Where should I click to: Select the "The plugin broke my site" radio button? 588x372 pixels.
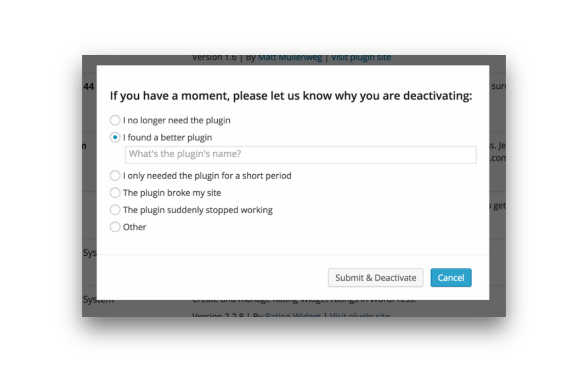point(115,193)
